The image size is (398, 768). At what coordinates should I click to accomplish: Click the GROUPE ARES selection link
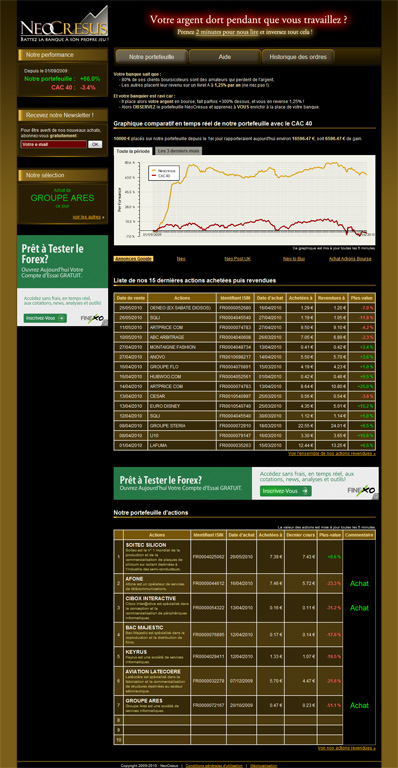coord(63,198)
